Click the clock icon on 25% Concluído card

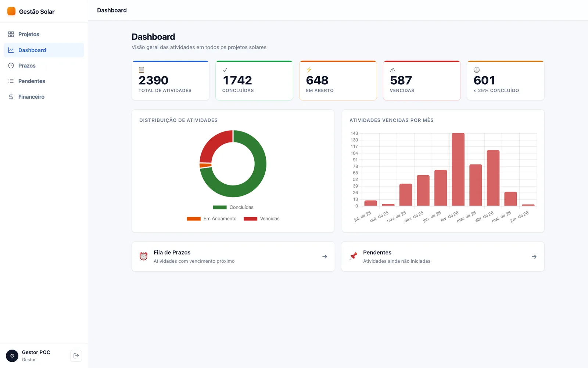(477, 70)
